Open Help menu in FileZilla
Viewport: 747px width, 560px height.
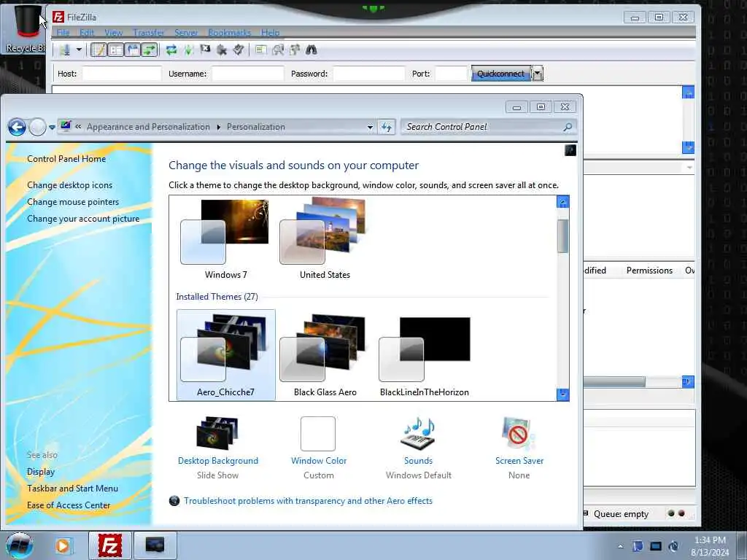pyautogui.click(x=270, y=32)
